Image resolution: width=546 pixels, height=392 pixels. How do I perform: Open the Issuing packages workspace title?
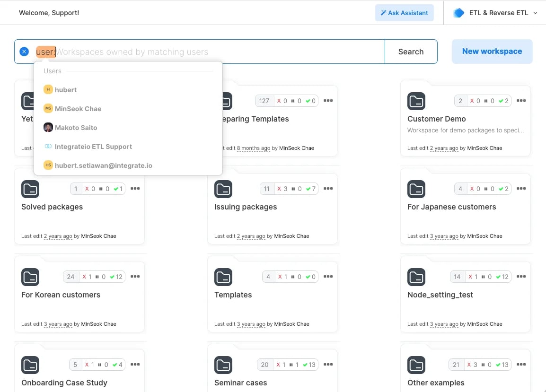pos(246,207)
